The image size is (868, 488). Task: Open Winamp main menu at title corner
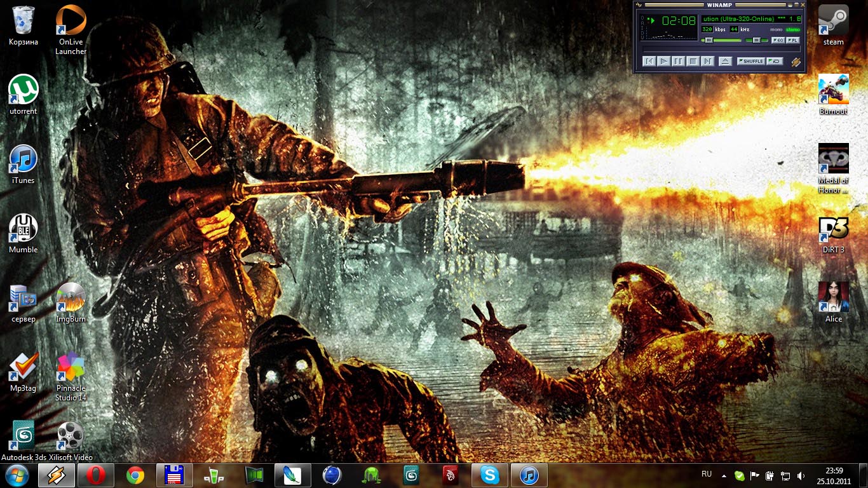click(639, 4)
